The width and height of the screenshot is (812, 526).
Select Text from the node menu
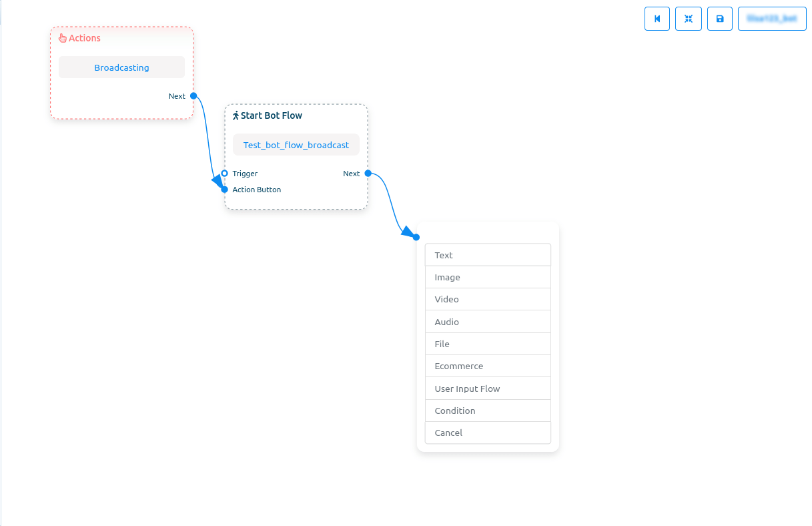pyautogui.click(x=488, y=255)
